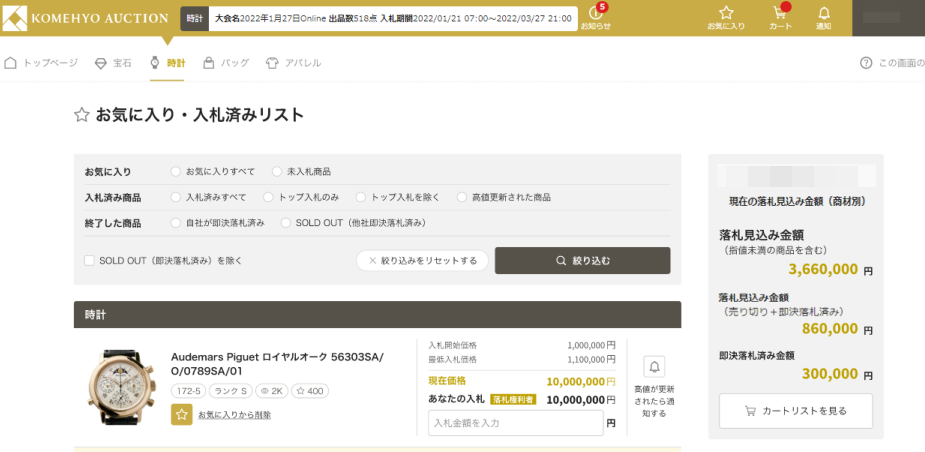Select トップ入札のみ radio option

pos(268,197)
